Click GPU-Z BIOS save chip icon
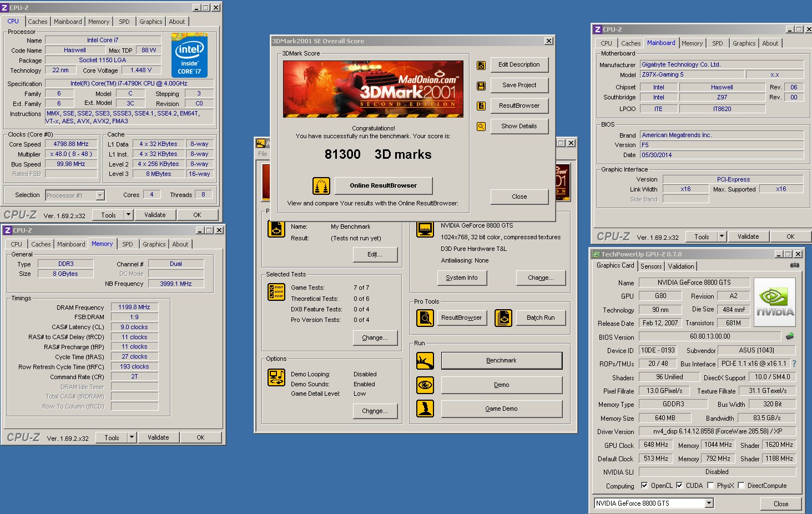Image resolution: width=812 pixels, height=514 pixels. pos(790,336)
